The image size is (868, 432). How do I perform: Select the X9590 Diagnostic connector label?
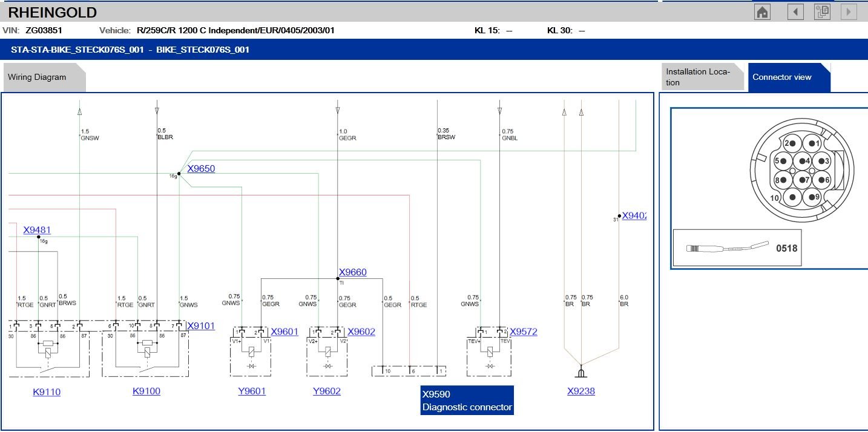pos(467,401)
